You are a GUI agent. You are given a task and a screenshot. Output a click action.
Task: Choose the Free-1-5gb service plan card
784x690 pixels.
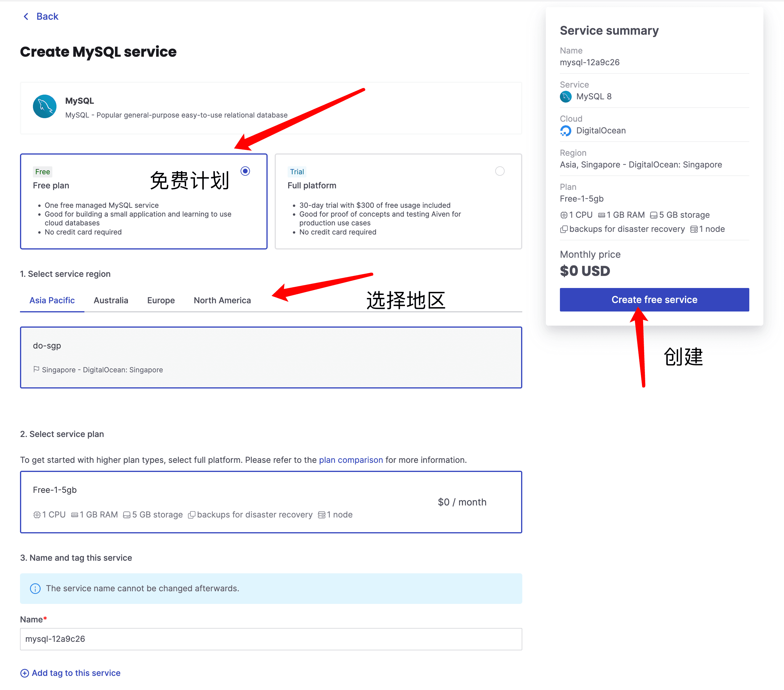click(x=271, y=502)
